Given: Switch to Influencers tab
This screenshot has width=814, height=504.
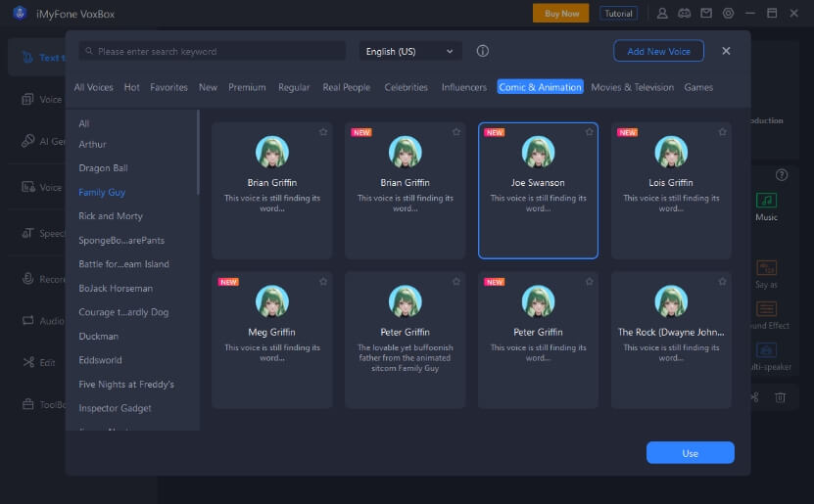Looking at the screenshot, I should (464, 87).
